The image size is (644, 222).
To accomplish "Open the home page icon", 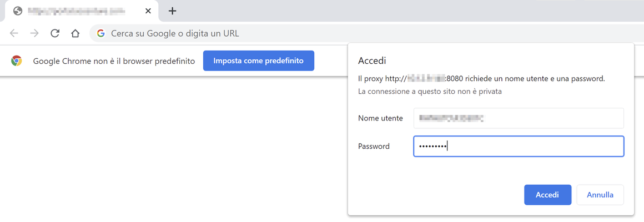I will tap(75, 34).
